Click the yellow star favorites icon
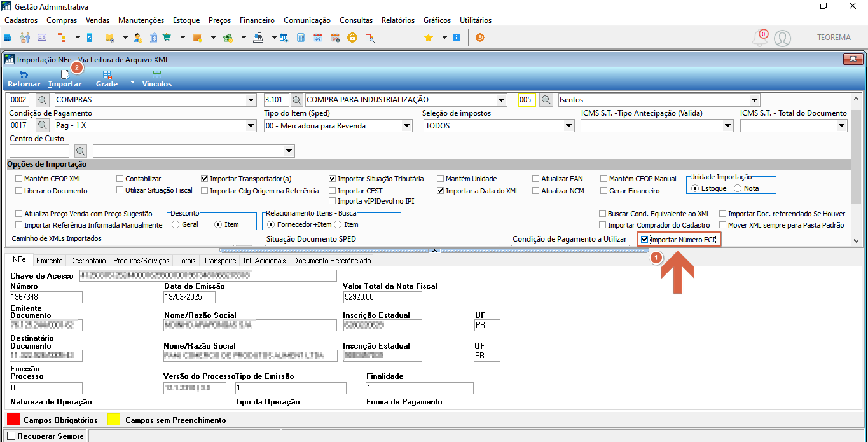Screen dimensions: 868x442 pyautogui.click(x=429, y=38)
